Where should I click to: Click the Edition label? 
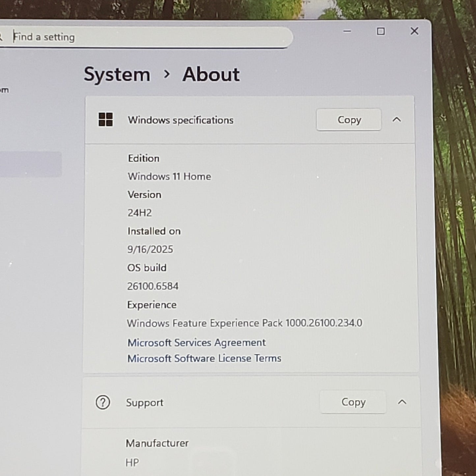pyautogui.click(x=144, y=158)
